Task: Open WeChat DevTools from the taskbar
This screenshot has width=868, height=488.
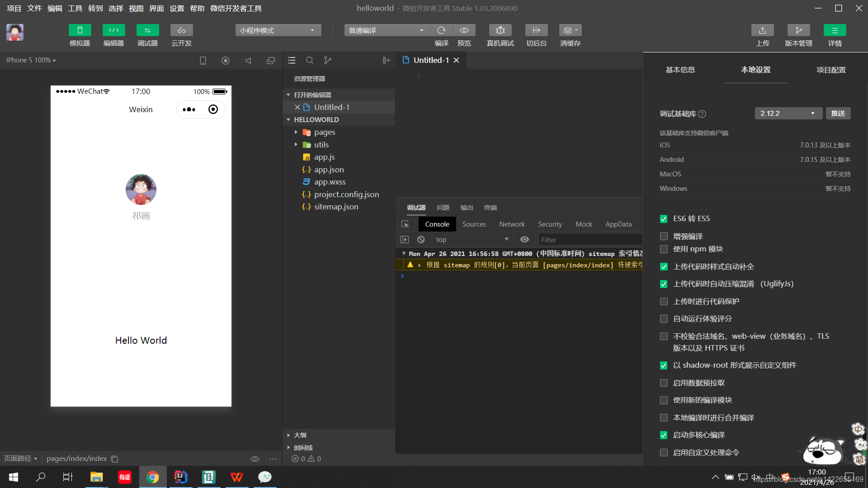Action: 265,477
